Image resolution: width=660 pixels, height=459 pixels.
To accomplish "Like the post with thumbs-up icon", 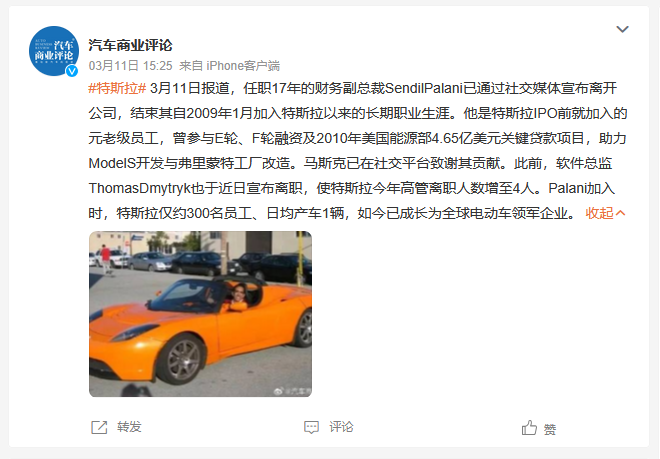I will 529,428.
